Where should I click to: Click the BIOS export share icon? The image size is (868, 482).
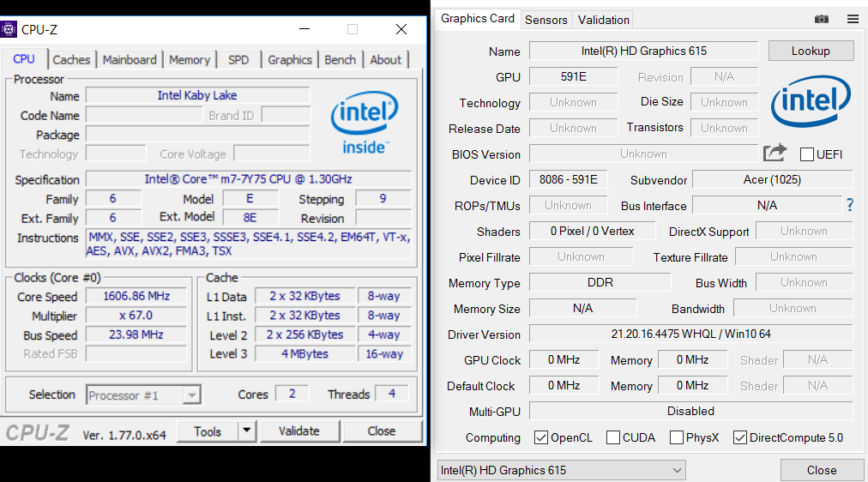pos(775,153)
